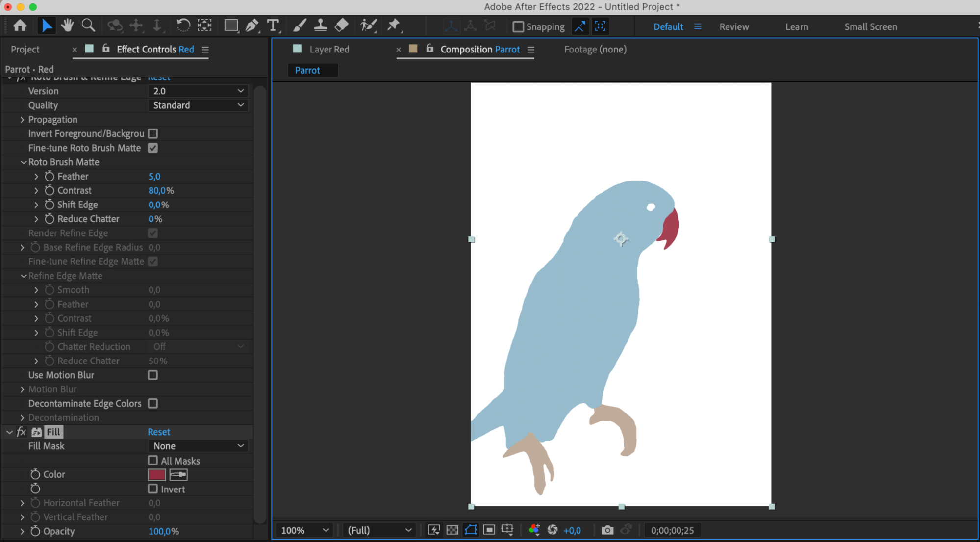Open the show channel color management icon
This screenshot has height=542, width=980.
point(534,530)
